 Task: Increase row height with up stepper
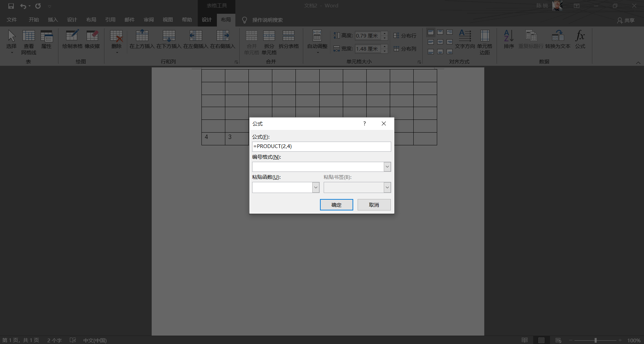pos(385,34)
